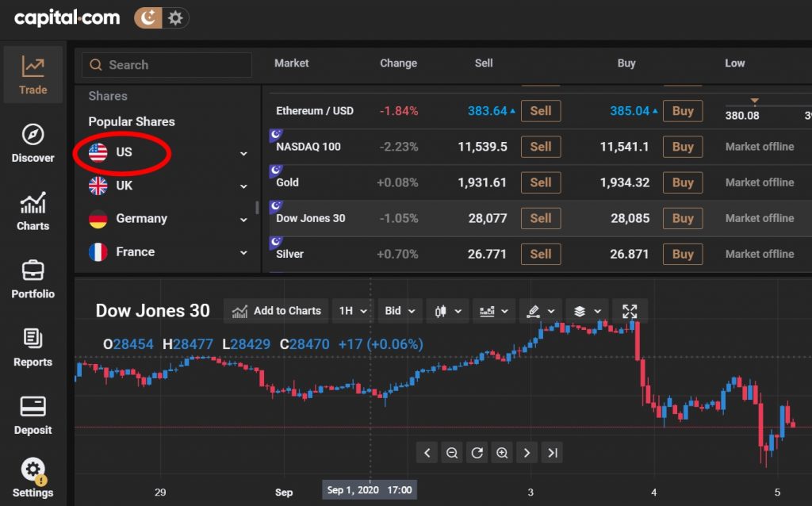Select Popular Shares category
Screen dimensions: 812x506
(132, 121)
